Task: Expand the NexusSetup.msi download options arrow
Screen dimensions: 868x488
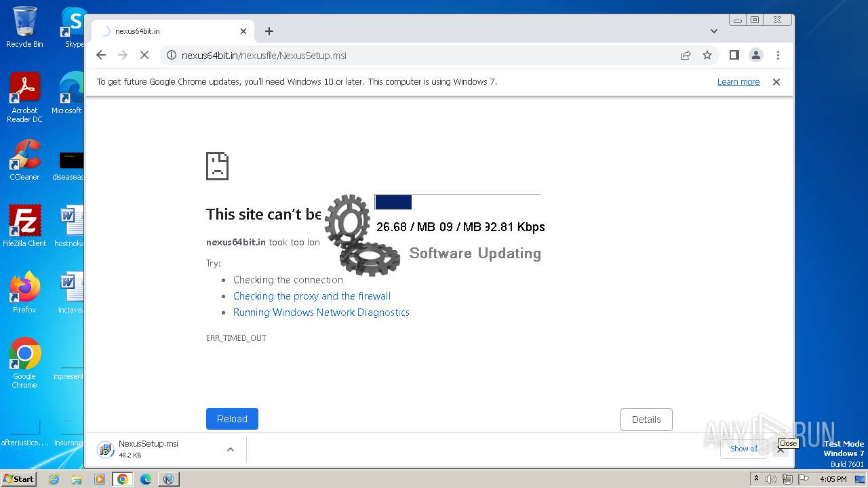Action: click(x=231, y=449)
